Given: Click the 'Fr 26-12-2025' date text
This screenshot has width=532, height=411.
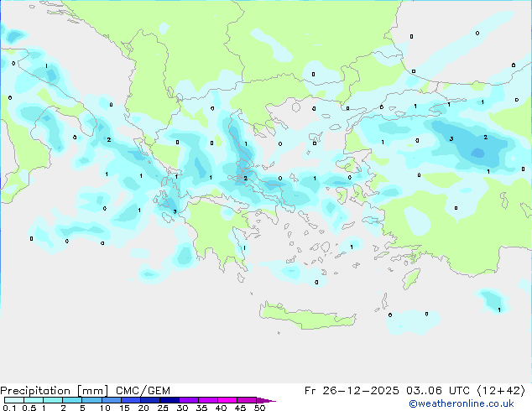Looking at the screenshot, I should coord(352,391).
